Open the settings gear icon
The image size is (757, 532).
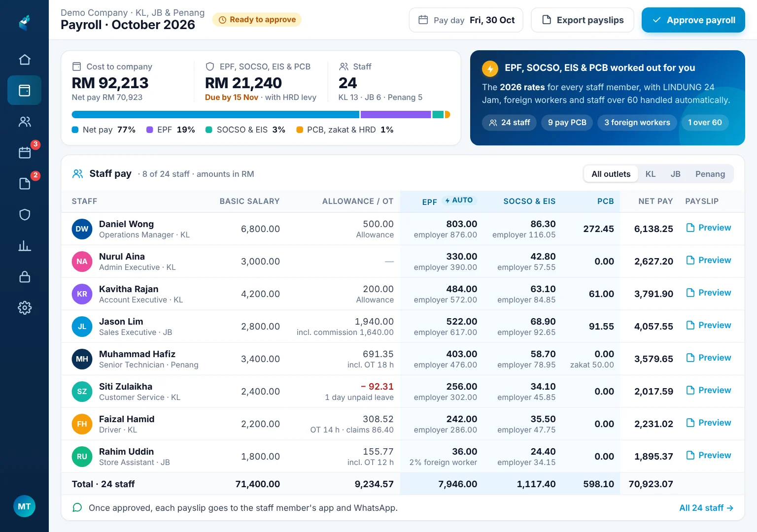pos(25,307)
